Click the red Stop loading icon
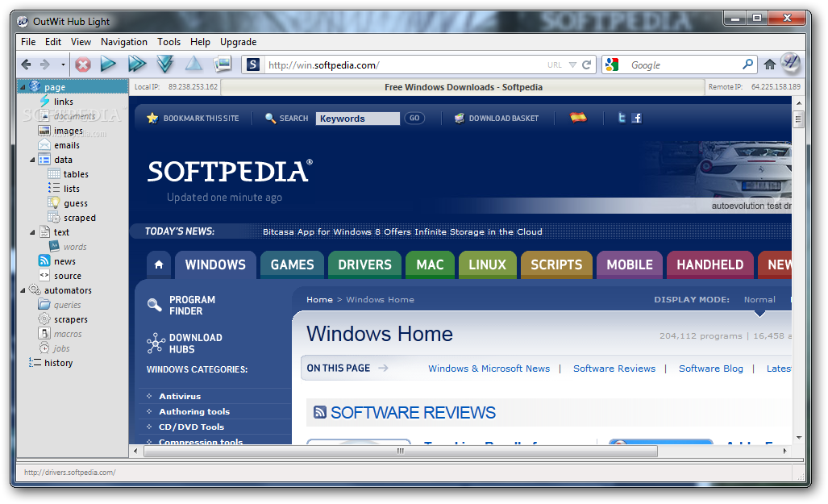 click(x=83, y=65)
